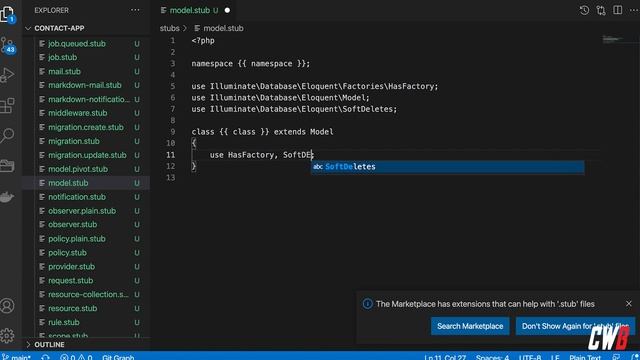Open editor more actions menu
Screen dimensions: 640x360
tap(634, 10)
